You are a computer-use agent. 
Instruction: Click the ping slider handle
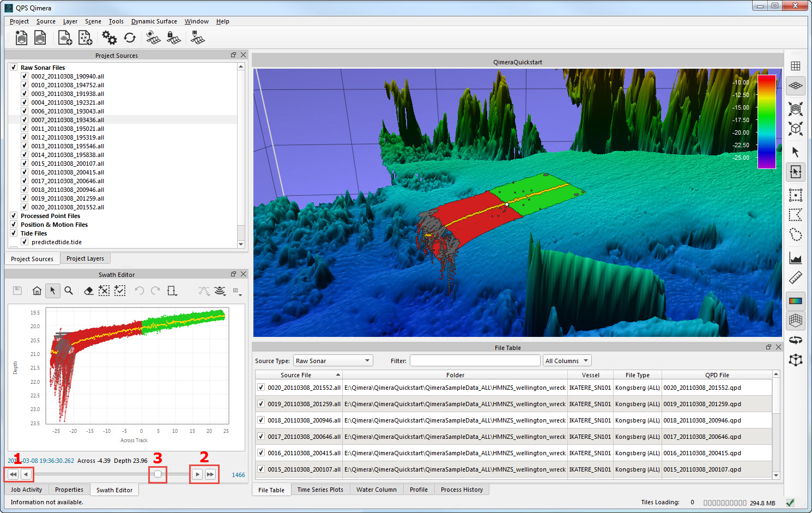(x=157, y=474)
